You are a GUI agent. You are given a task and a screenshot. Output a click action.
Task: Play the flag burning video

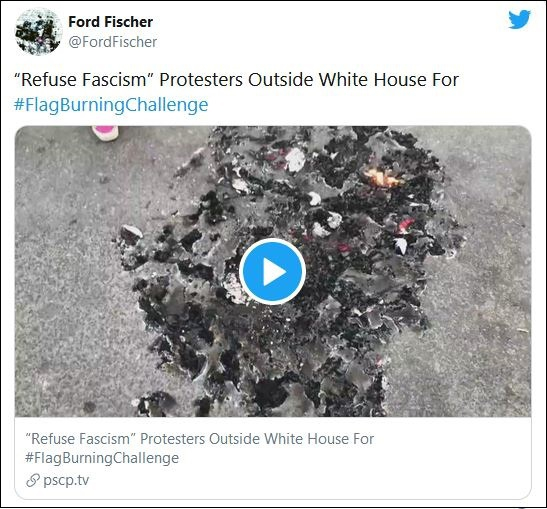[272, 272]
